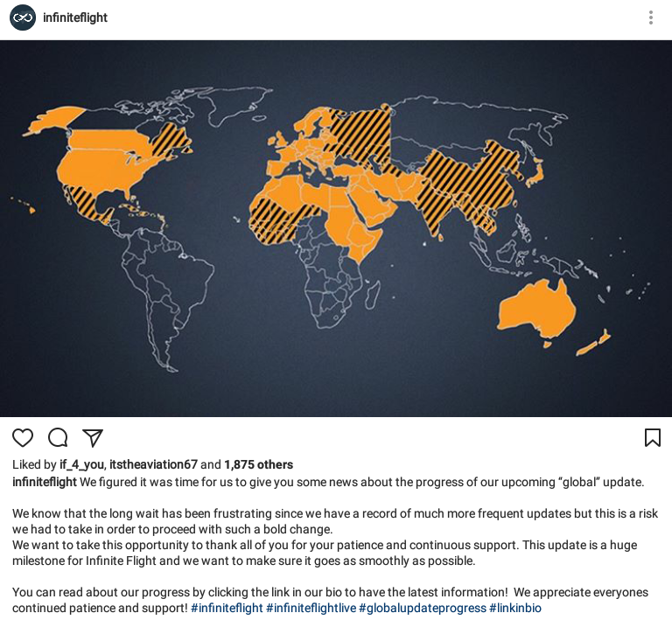The width and height of the screenshot is (672, 620).
Task: Click Australia on the map image
Action: (x=535, y=310)
